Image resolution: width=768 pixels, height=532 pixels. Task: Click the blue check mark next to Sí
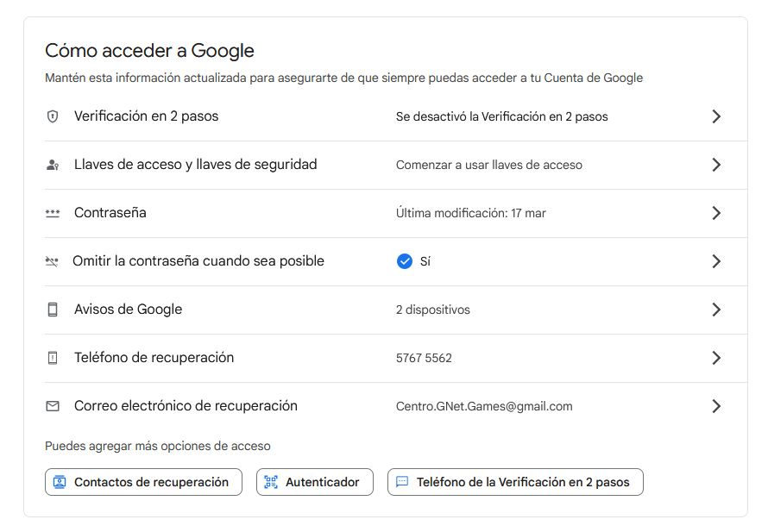pyautogui.click(x=404, y=261)
